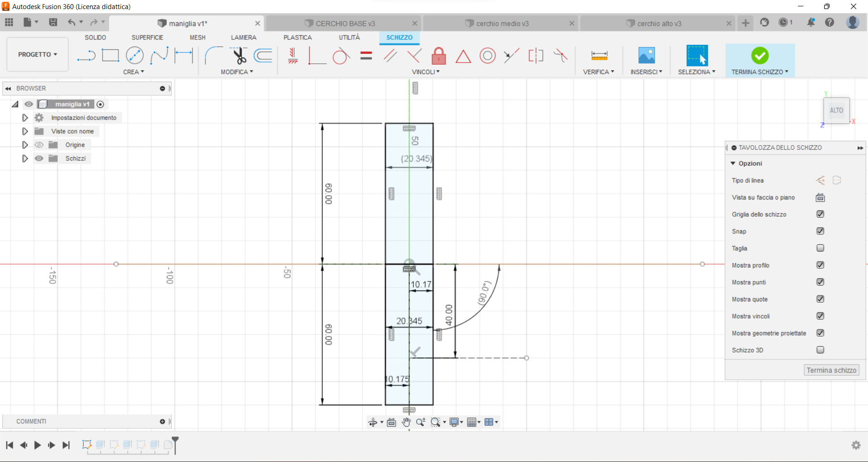This screenshot has width=868, height=462.
Task: Toggle Schizzo 3D checkbox
Action: click(x=820, y=350)
